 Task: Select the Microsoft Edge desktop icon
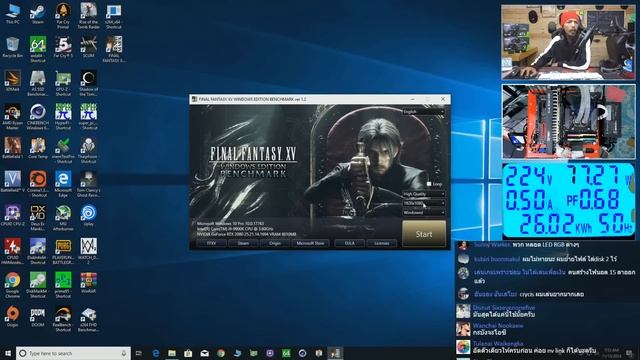pyautogui.click(x=63, y=184)
